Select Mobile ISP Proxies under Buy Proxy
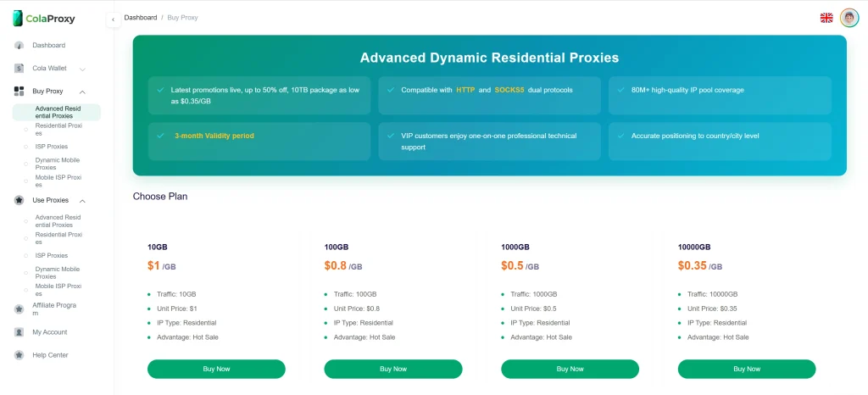Viewport: 868px width, 395px height. (x=57, y=181)
